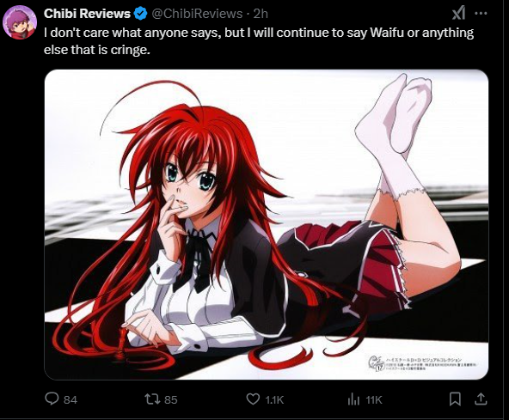Image resolution: width=509 pixels, height=420 pixels.
Task: Click the blue verified badge
Action: coord(140,14)
